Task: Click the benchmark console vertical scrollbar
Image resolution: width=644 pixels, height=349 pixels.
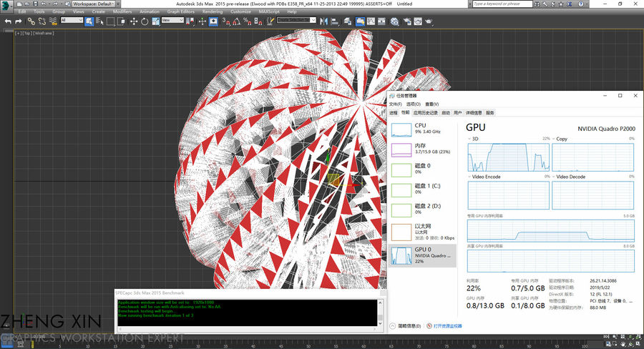Action: pyautogui.click(x=381, y=313)
